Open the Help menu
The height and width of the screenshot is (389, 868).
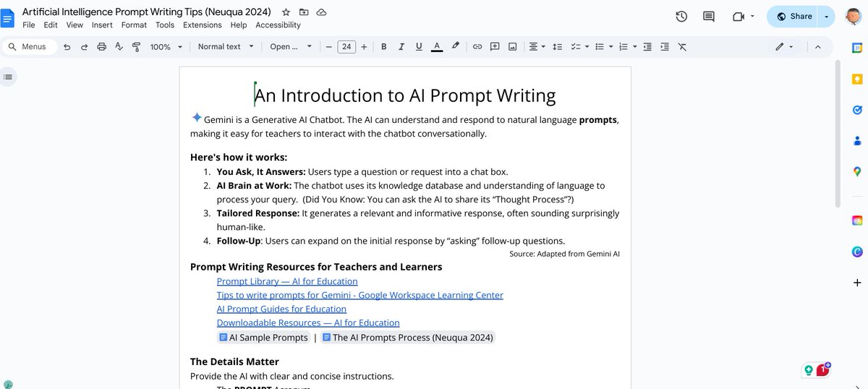click(x=239, y=25)
